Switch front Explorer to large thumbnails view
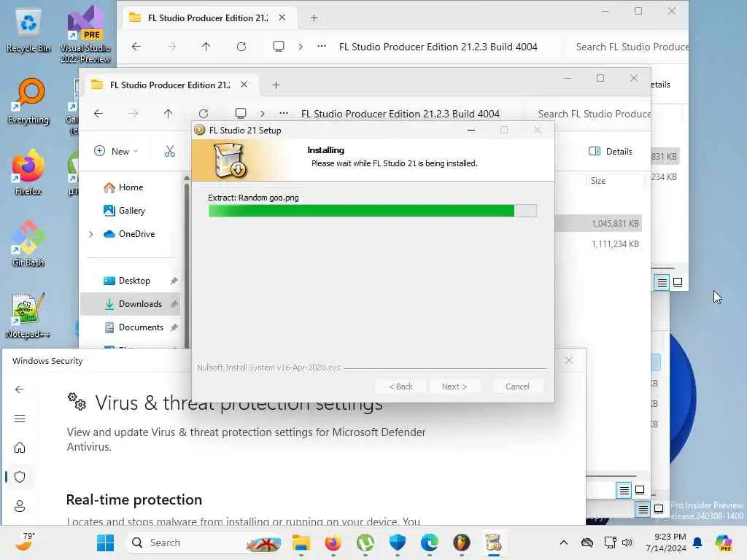This screenshot has height=560, width=747. click(640, 489)
